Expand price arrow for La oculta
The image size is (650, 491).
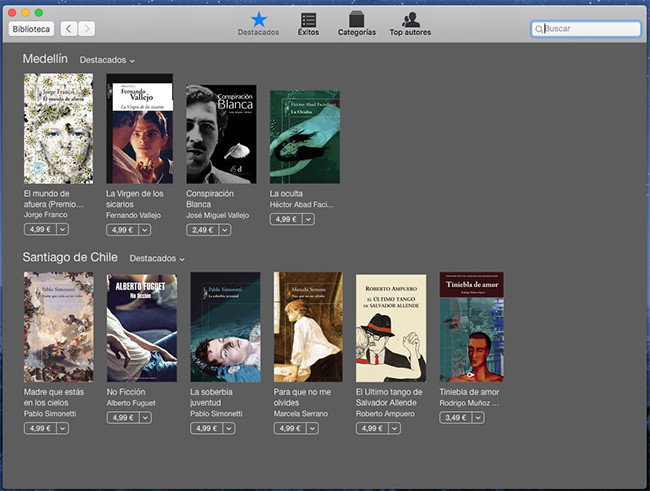point(308,219)
